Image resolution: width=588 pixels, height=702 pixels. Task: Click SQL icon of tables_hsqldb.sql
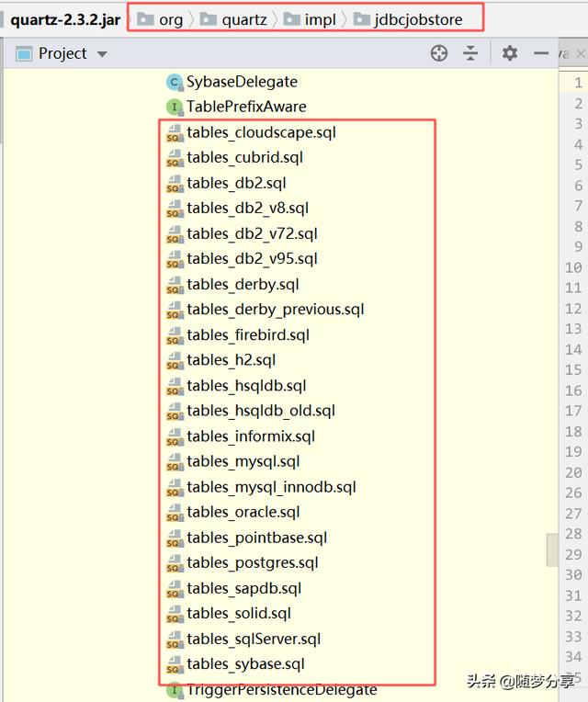[175, 386]
